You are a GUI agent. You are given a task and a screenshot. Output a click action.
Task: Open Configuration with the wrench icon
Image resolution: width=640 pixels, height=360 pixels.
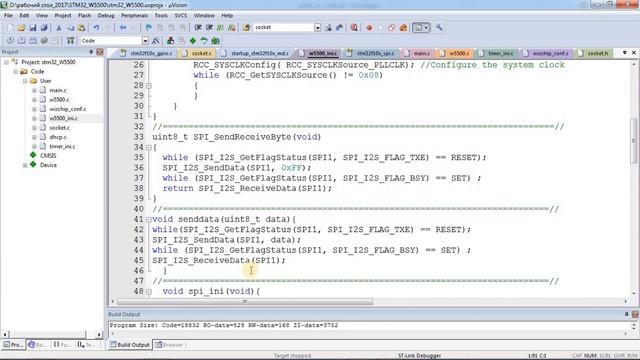click(x=439, y=28)
